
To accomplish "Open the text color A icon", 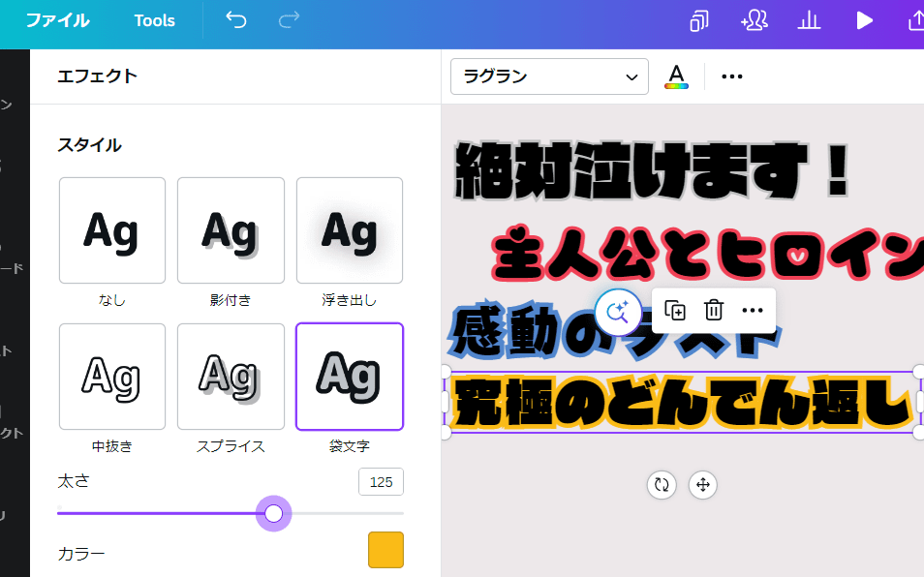I will [676, 76].
